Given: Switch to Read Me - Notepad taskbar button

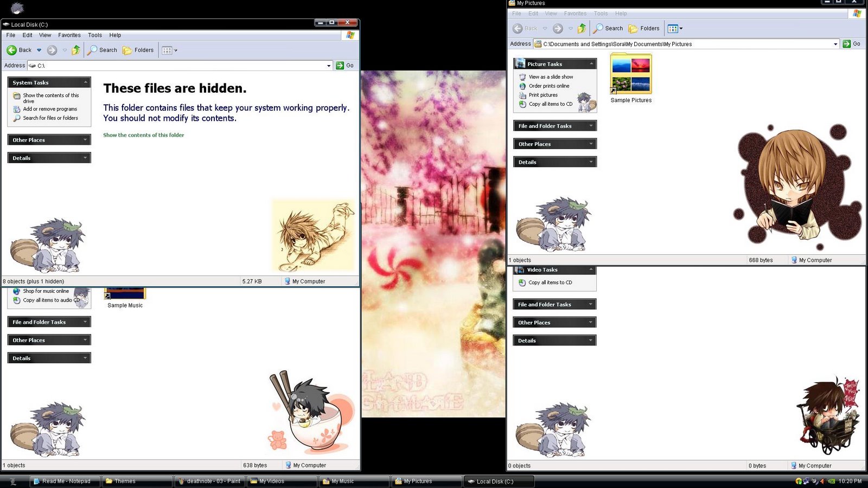Looking at the screenshot, I should click(65, 481).
